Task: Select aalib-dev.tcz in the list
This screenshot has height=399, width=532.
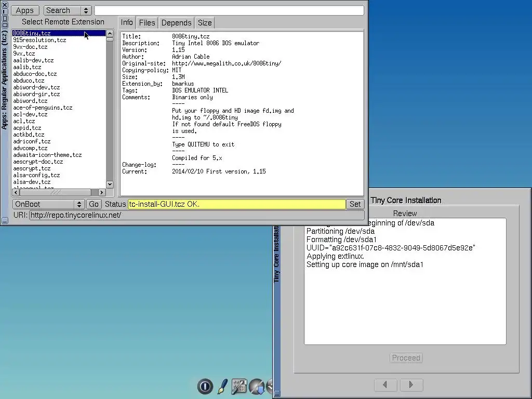Action: [59, 60]
